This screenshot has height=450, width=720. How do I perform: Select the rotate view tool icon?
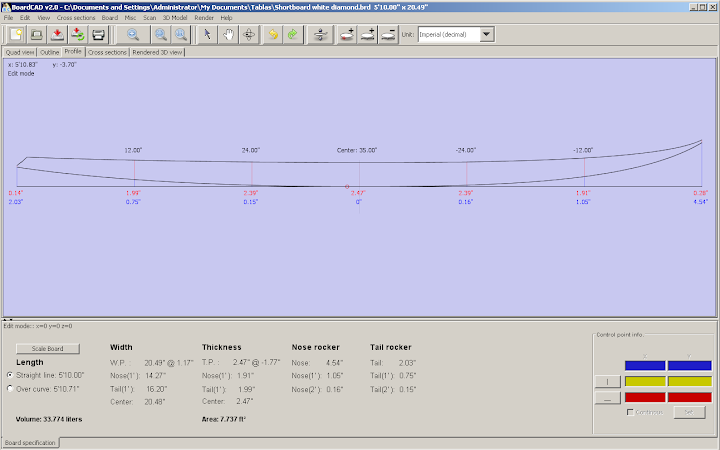tap(249, 34)
